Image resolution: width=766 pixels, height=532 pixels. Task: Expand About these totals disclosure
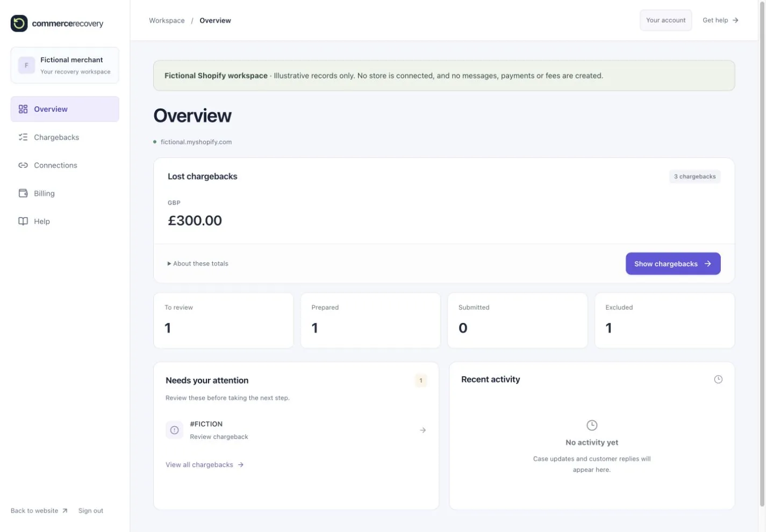tap(198, 263)
